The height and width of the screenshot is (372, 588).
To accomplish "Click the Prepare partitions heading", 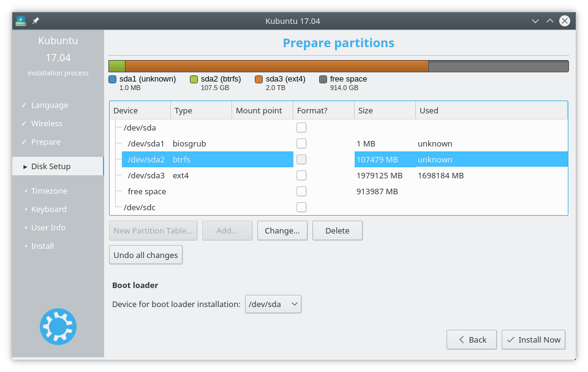I will (339, 43).
